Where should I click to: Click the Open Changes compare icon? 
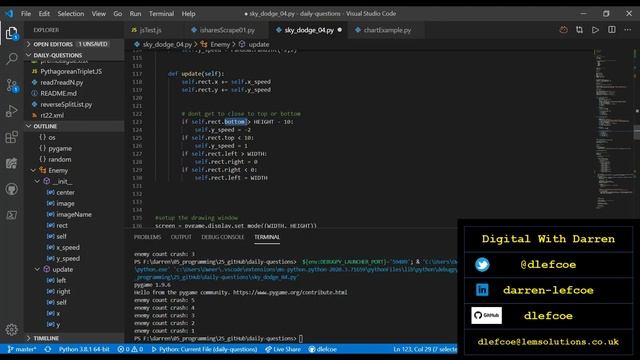[x=579, y=30]
